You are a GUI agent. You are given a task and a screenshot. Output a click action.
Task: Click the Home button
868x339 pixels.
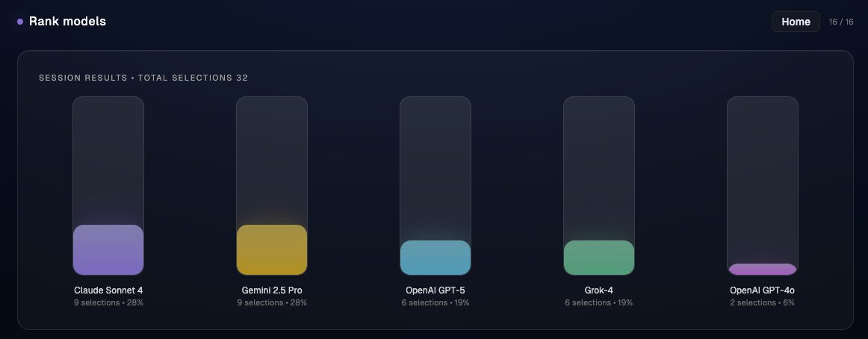[796, 22]
